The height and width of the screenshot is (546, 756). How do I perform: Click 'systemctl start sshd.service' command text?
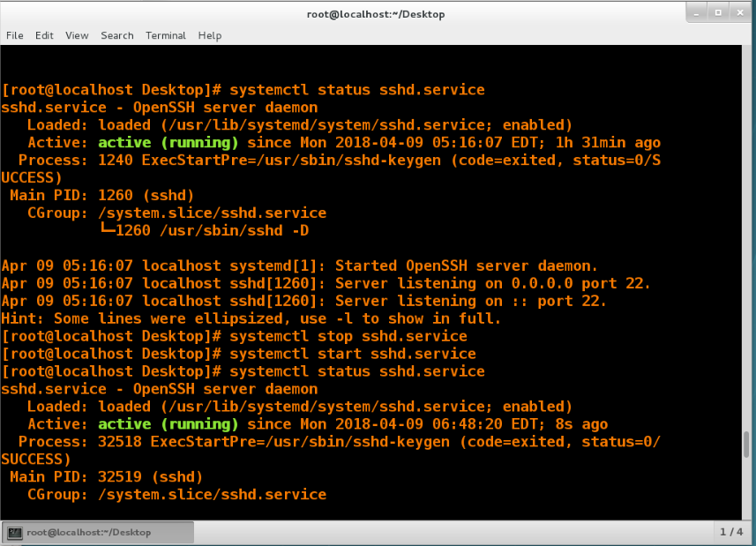tap(353, 355)
